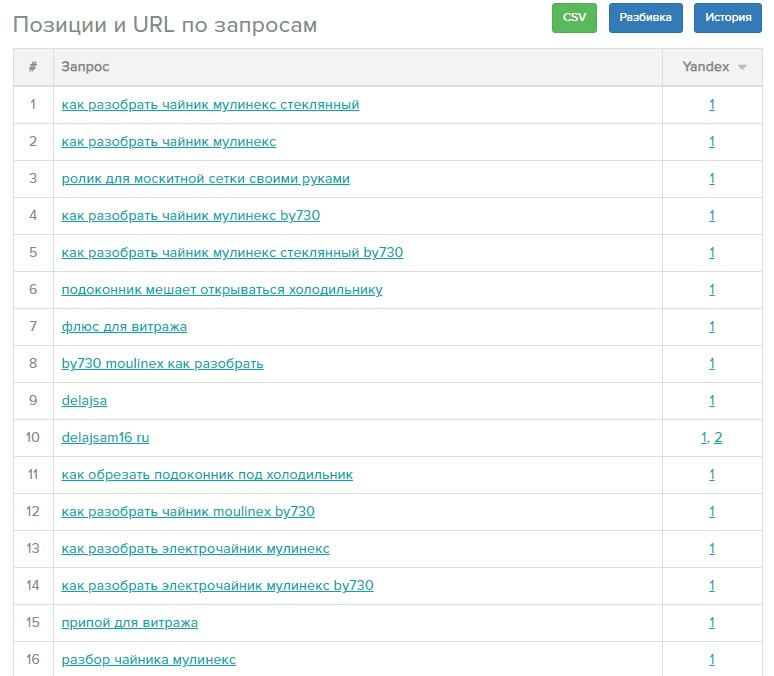
Task: Click Yandex position for 'разбор чайника мулинекс'
Action: [712, 660]
